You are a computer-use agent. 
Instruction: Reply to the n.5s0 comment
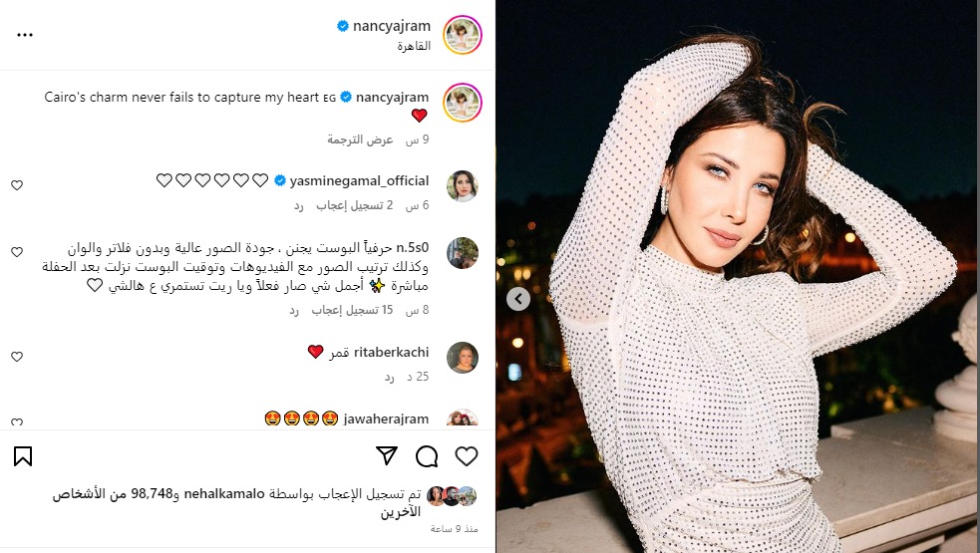(294, 310)
